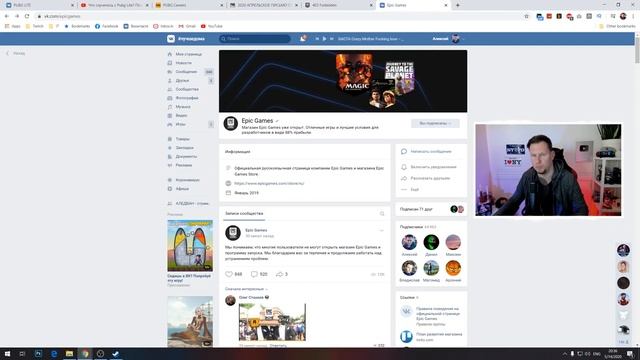Screen dimensions: 640x360
Task: Open VK notifications bell
Action: click(303, 39)
